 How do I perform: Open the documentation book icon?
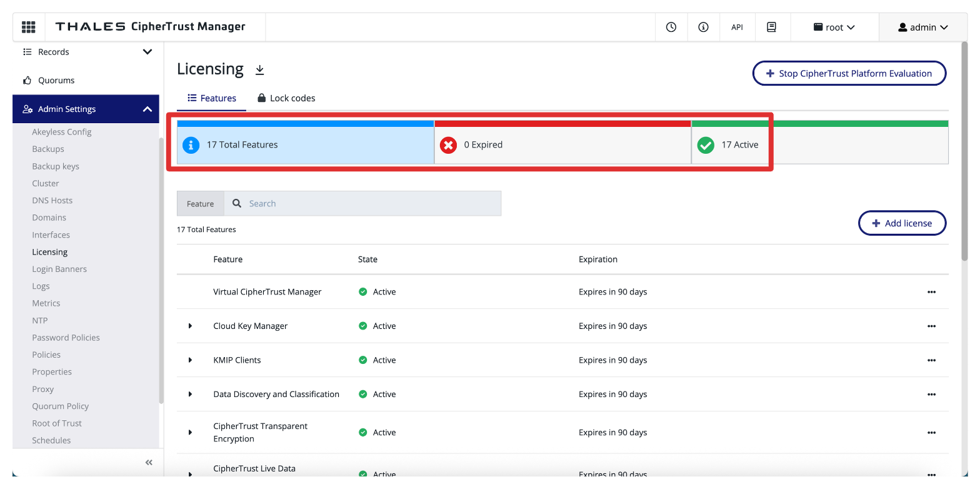coord(771,27)
